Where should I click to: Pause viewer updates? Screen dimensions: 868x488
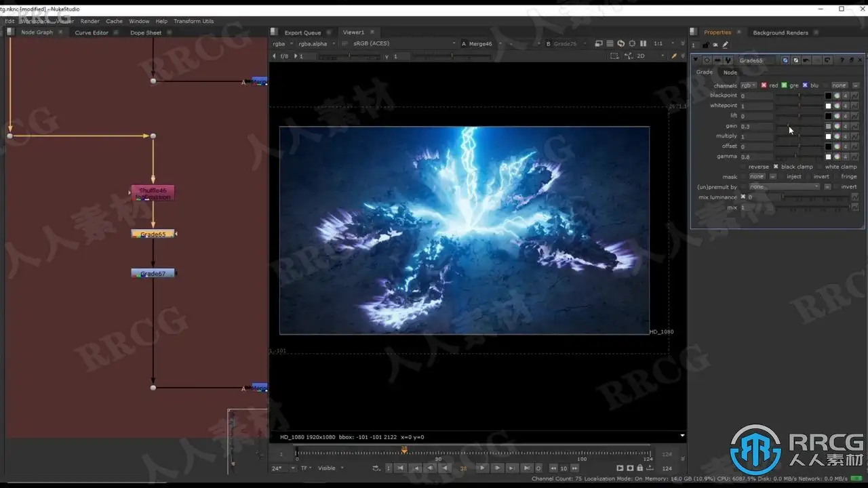tap(643, 43)
